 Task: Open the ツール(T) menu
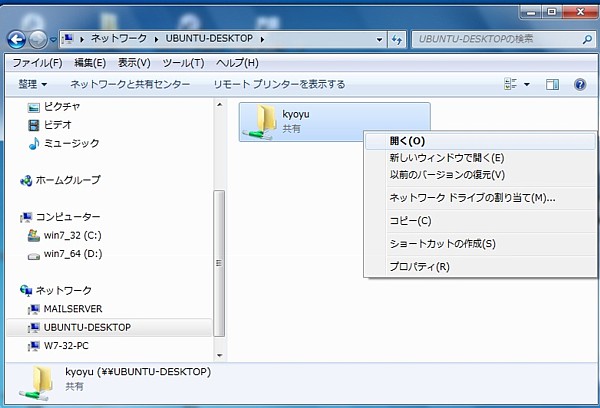pos(183,62)
